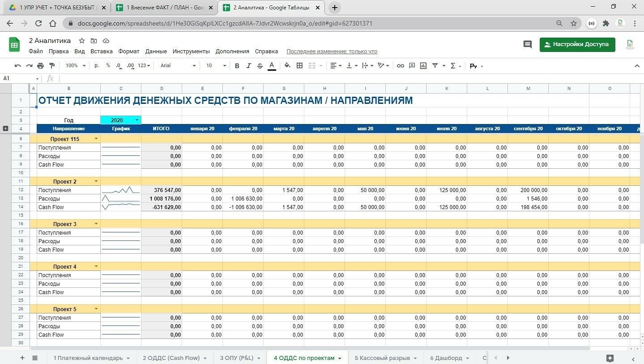The height and width of the screenshot is (364, 644).
Task: Open the Вставка menu
Action: (102, 51)
